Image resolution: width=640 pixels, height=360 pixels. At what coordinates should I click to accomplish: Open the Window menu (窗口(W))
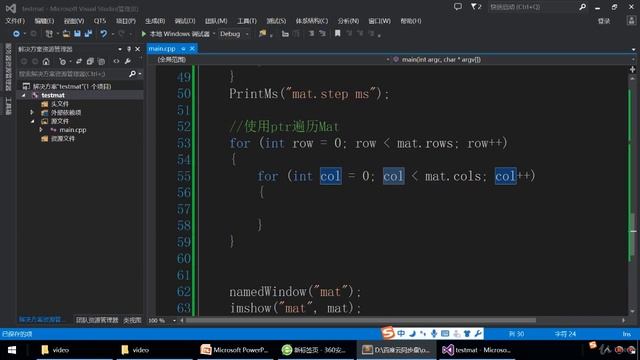tap(379, 21)
